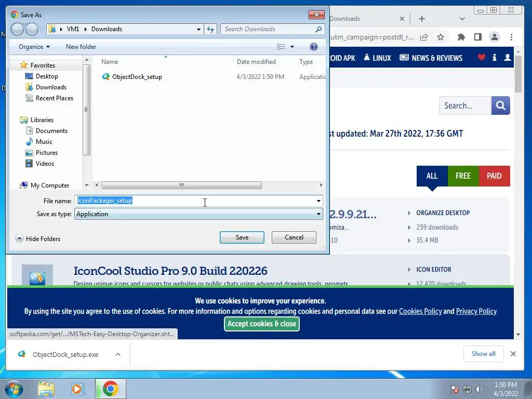Viewport: 532px width, 399px height.
Task: Open NEWS & REVIEWS section
Action: pos(431,58)
